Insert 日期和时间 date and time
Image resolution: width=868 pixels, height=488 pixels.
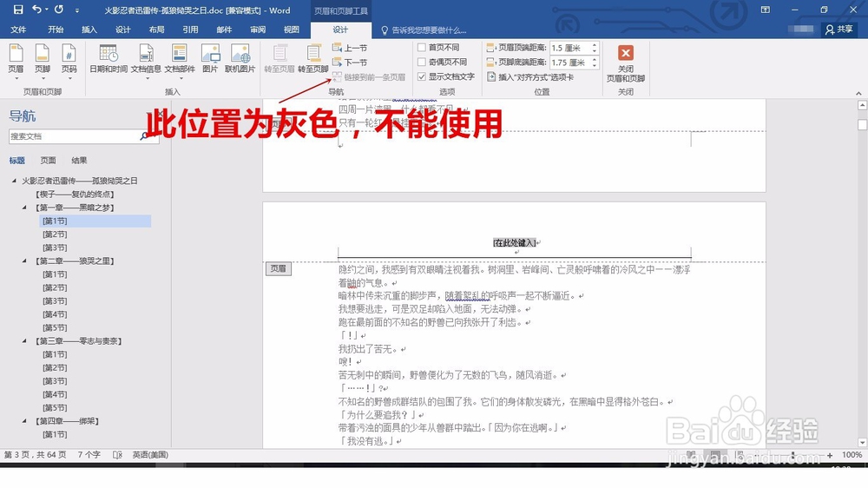click(x=108, y=59)
